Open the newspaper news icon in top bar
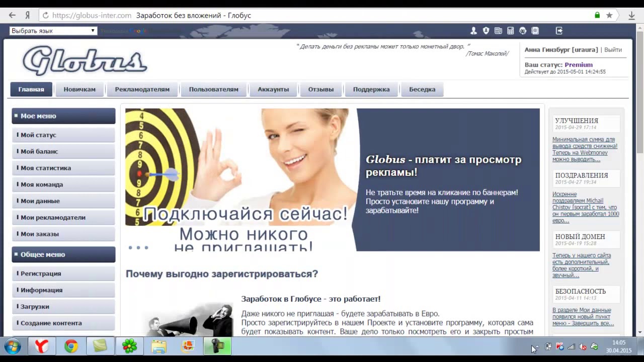 point(498,31)
